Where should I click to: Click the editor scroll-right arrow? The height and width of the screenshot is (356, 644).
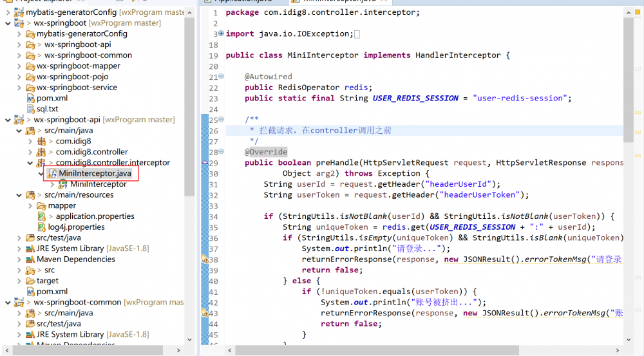[618, 350]
